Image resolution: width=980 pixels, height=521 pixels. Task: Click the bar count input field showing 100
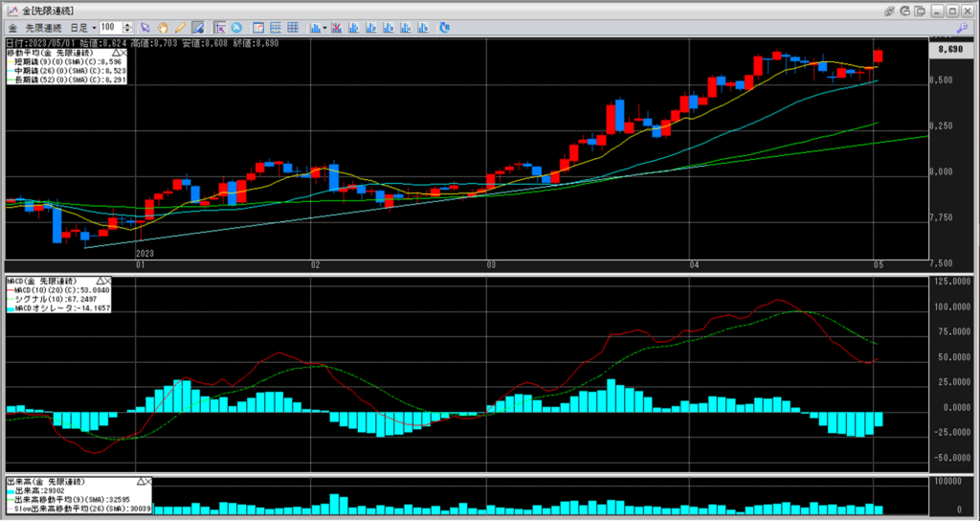tap(111, 27)
